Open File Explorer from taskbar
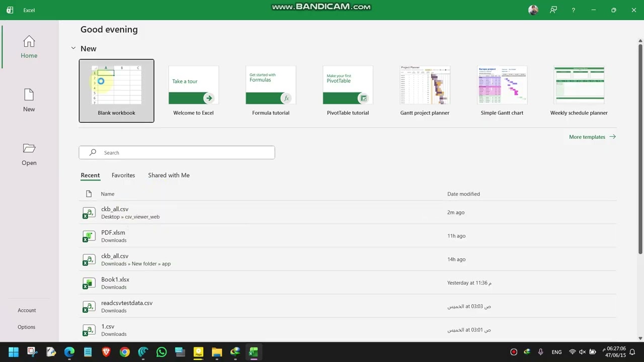 pyautogui.click(x=217, y=352)
